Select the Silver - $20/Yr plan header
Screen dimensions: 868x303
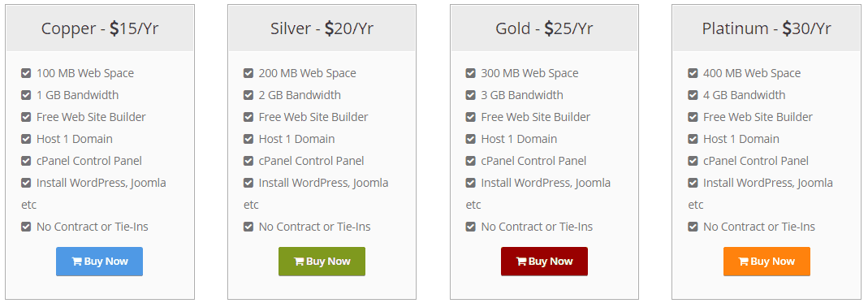(x=322, y=28)
